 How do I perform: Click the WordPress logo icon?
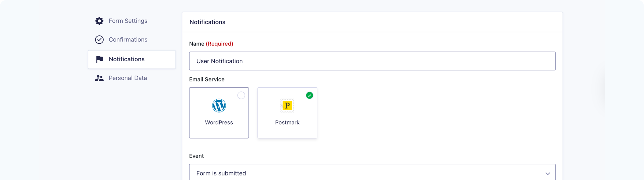pos(219,106)
